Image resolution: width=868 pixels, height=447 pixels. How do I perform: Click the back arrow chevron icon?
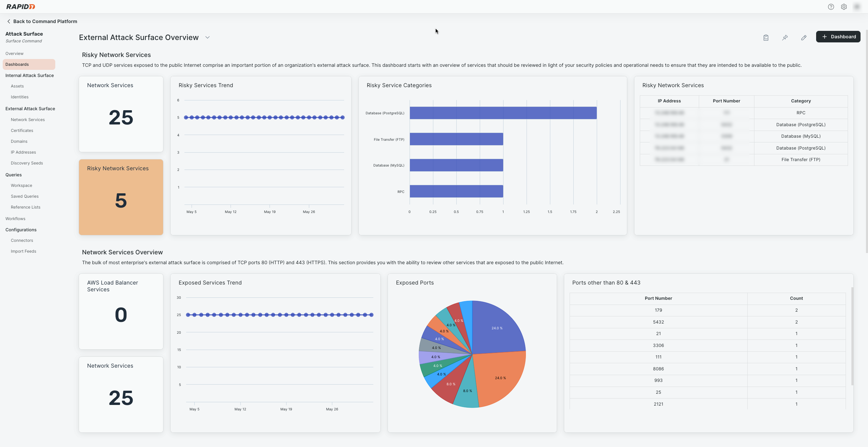click(8, 21)
